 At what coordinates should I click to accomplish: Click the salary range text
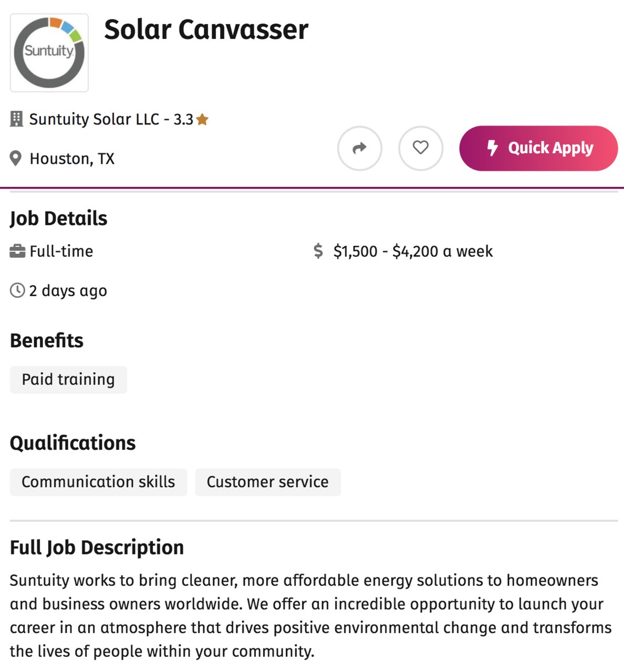pyautogui.click(x=413, y=251)
